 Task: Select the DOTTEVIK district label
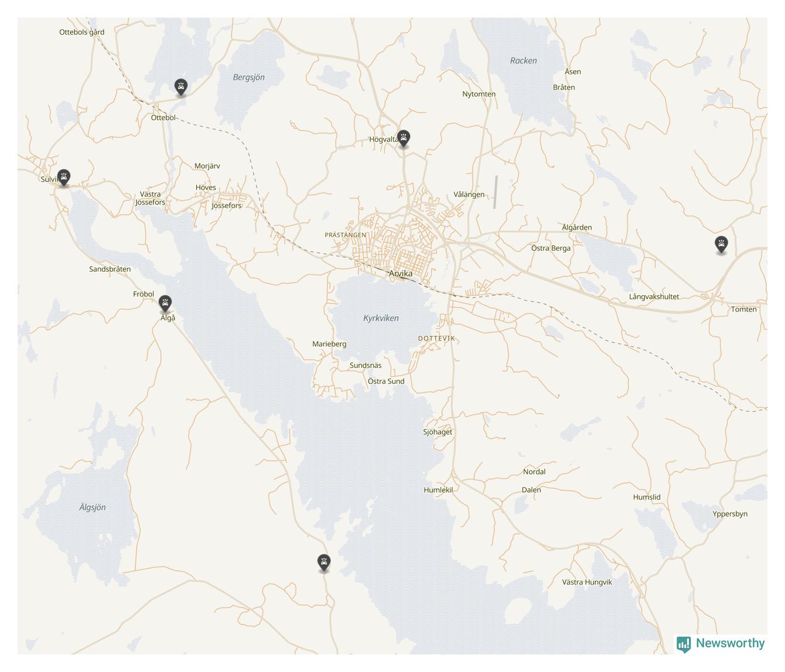436,339
